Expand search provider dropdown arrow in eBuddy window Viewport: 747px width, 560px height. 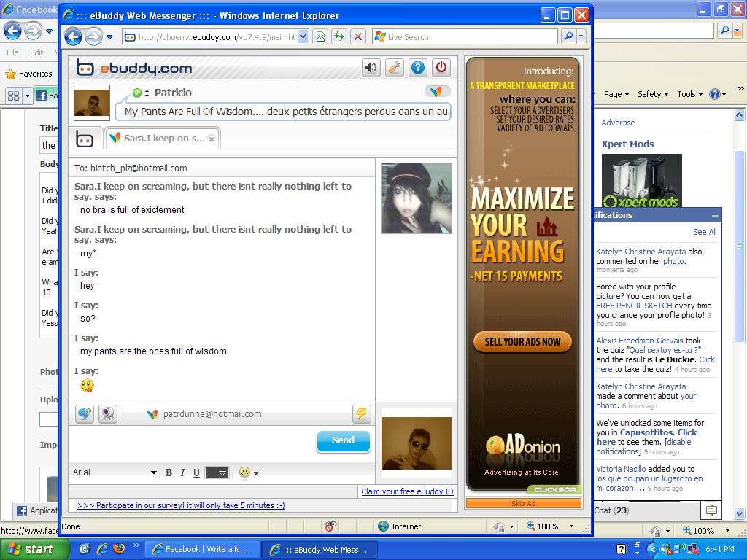pos(581,36)
